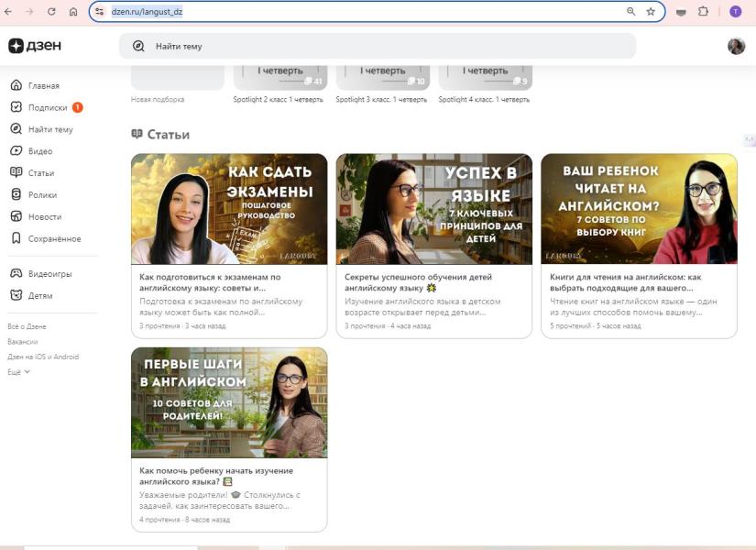Click the Spotlight 4 класс. 1 четверть caption
Screen dimensions: 756x550
[x=484, y=99]
